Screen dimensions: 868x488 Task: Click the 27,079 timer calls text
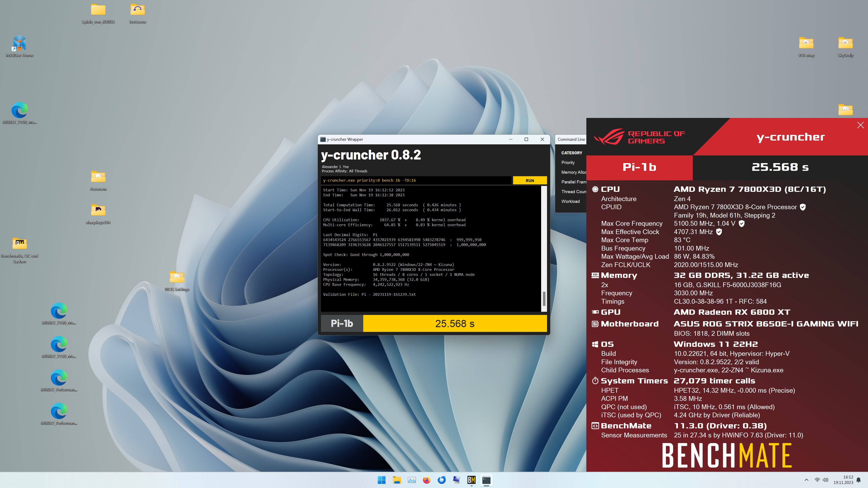[x=714, y=381]
